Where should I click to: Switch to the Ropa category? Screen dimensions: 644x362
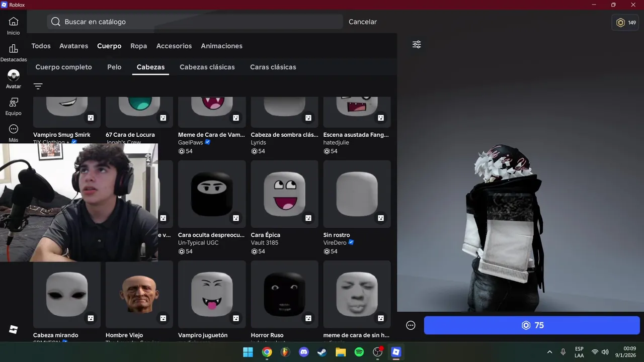[x=138, y=46]
